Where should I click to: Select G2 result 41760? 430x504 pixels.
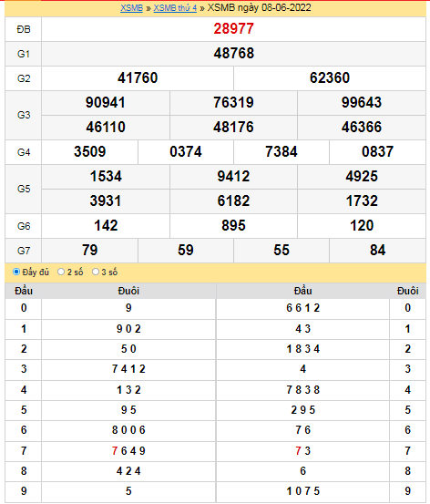click(138, 78)
